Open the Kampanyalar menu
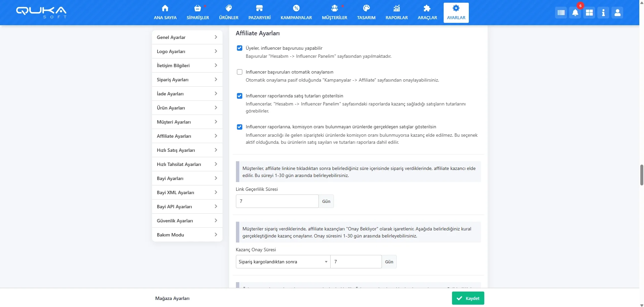Viewport: 644px width, 307px height. [x=296, y=13]
